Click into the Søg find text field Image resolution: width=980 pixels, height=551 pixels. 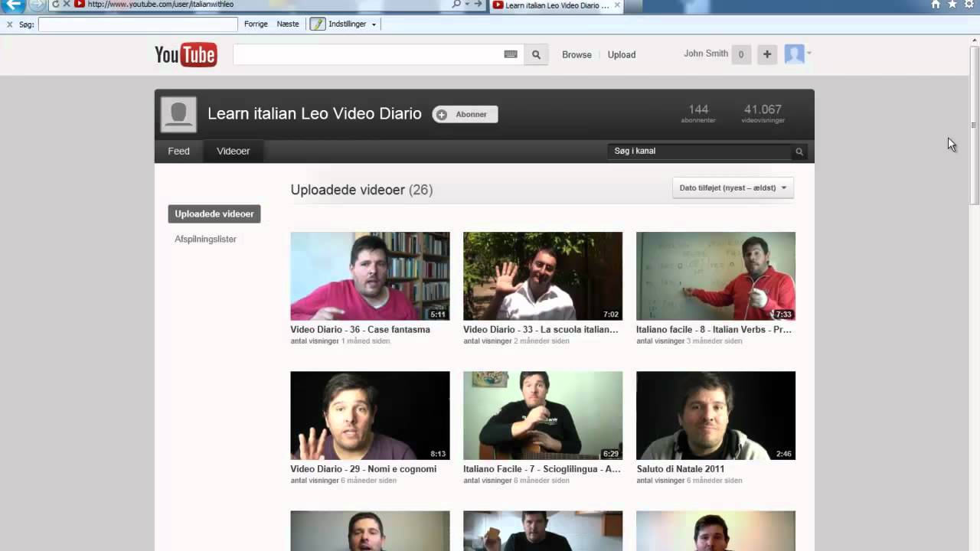click(138, 24)
